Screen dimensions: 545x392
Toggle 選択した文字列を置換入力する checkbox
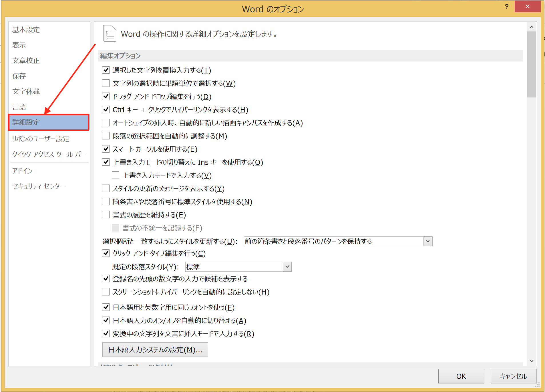106,70
